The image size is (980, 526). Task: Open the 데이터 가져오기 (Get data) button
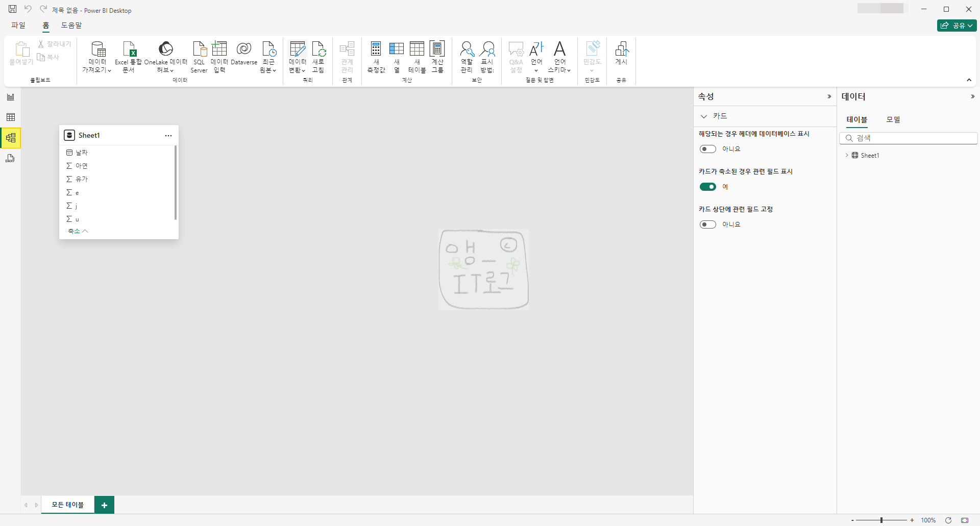coord(97,57)
